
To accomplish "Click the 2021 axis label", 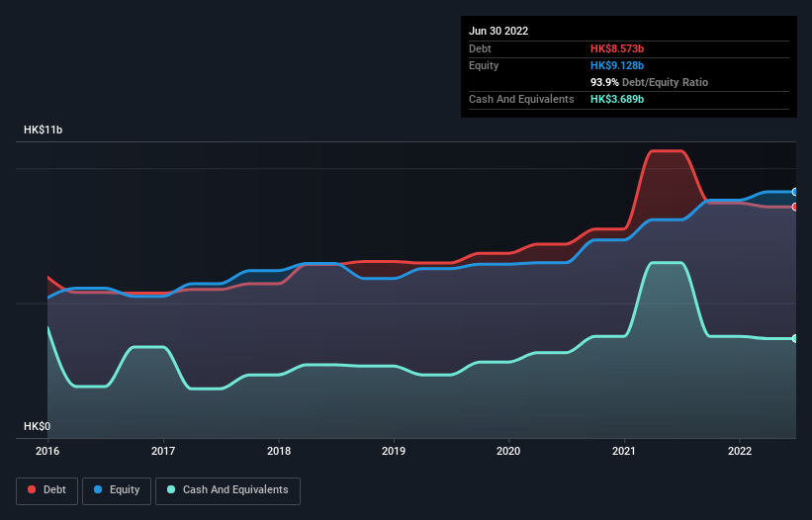I will pyautogui.click(x=624, y=451).
